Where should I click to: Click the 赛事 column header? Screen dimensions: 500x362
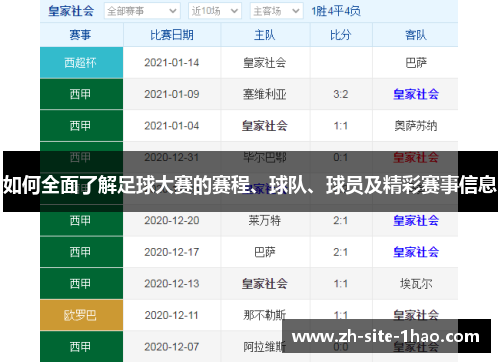pos(80,35)
